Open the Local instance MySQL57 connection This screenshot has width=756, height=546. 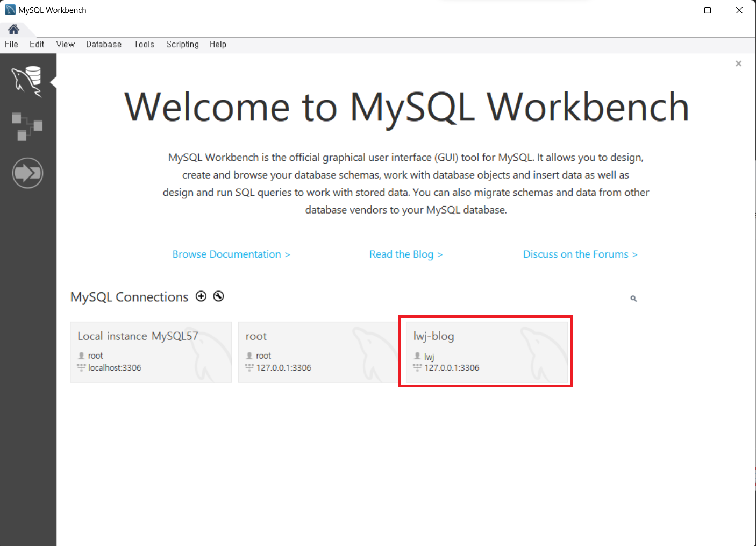(x=151, y=352)
